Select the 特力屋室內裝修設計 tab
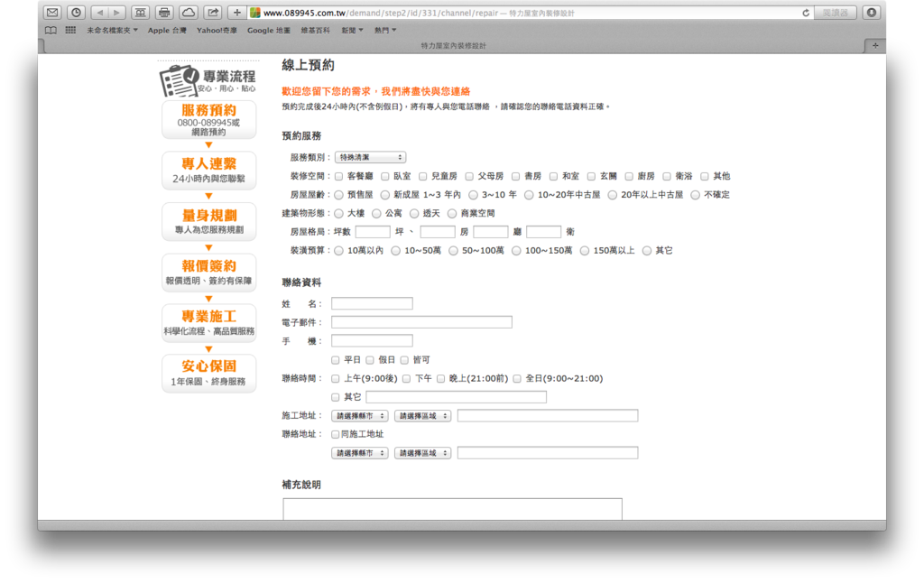Screen dimensions: 924x583 coord(453,45)
